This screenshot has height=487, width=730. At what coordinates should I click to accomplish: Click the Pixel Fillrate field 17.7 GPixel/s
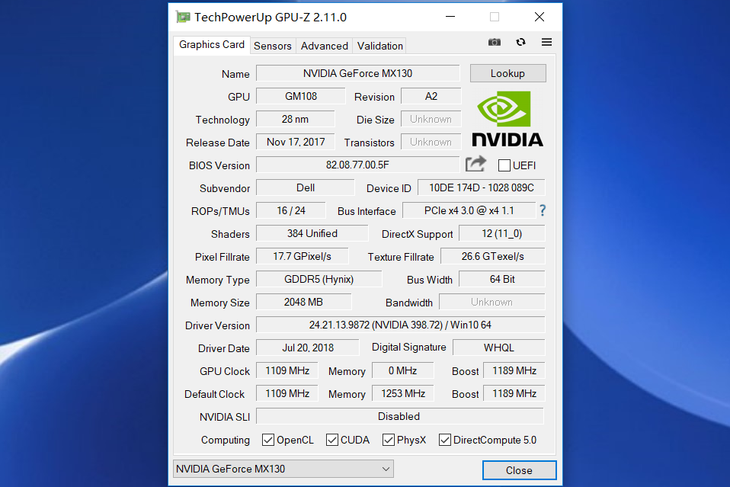(x=302, y=256)
